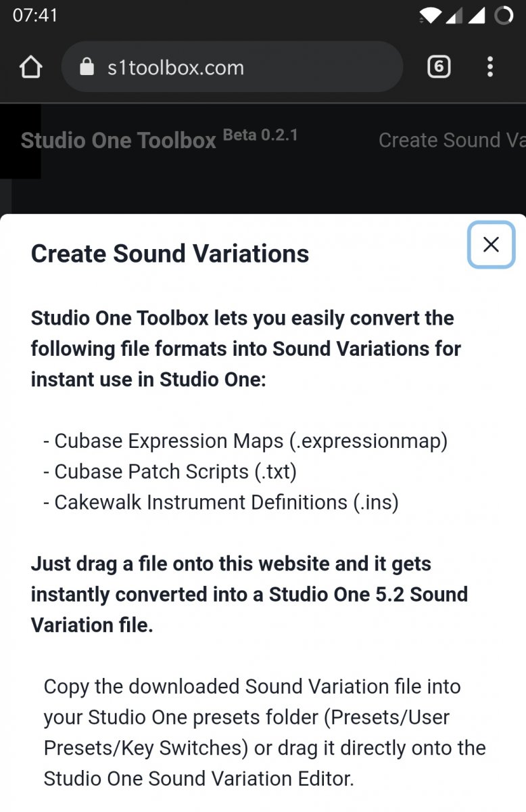526x812 pixels.
Task: Click the Create Sound Variations heading
Action: (170, 254)
